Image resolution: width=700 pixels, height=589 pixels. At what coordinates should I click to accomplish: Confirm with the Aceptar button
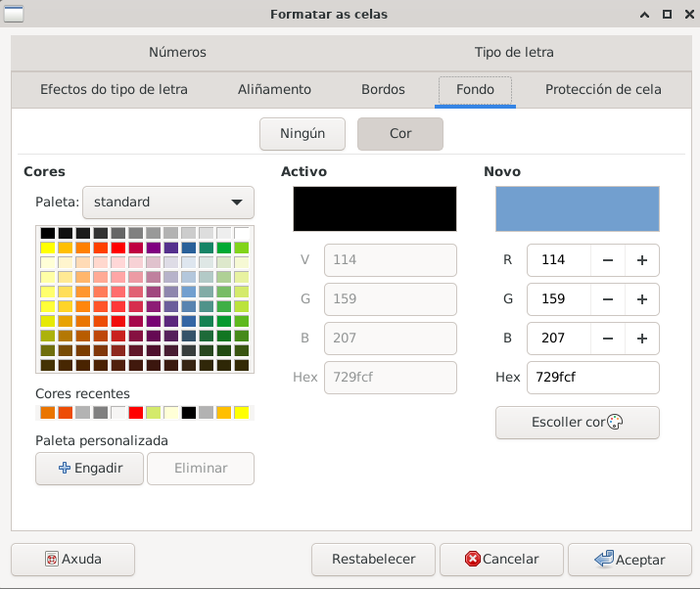[x=630, y=559]
